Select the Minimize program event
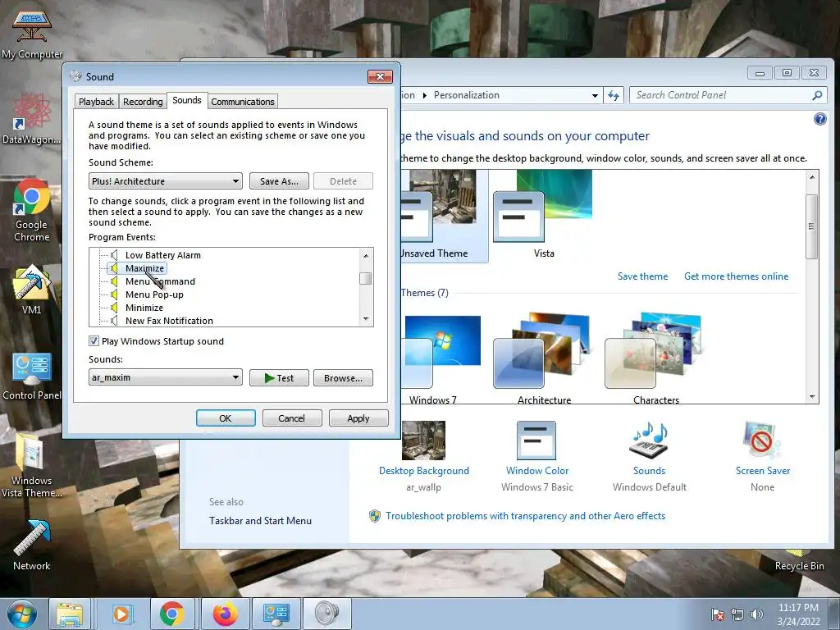 click(144, 308)
